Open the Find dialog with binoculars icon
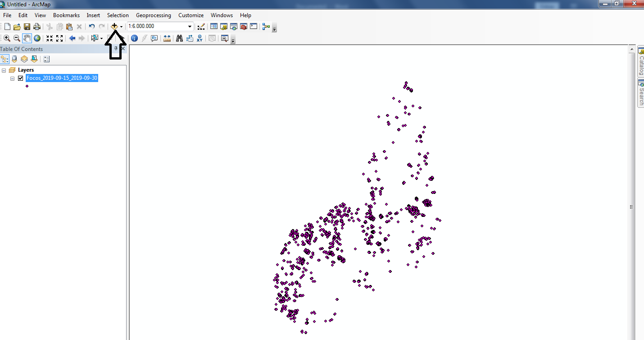Viewport: 644px width, 340px height. [x=179, y=38]
